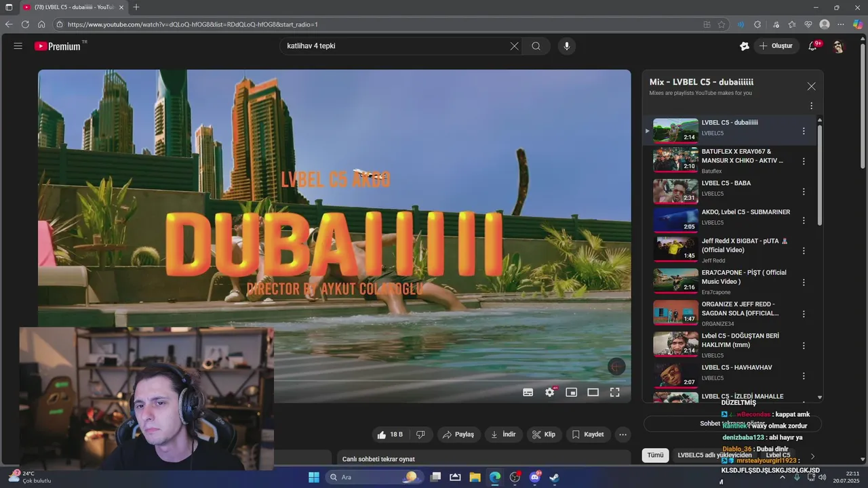This screenshot has height=488, width=868.
Task: Reload the page in browser
Action: (x=25, y=24)
